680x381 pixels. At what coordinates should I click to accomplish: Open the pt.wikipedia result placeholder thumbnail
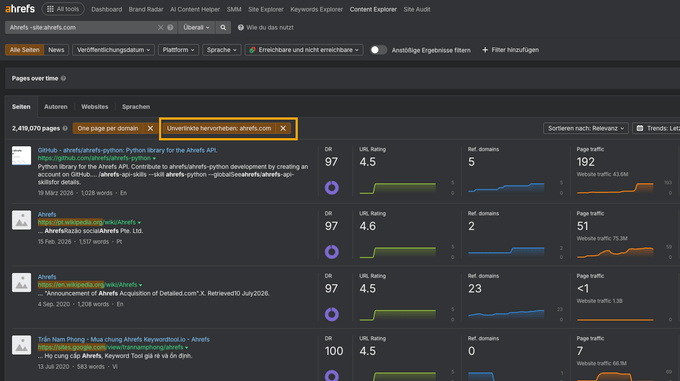21,220
